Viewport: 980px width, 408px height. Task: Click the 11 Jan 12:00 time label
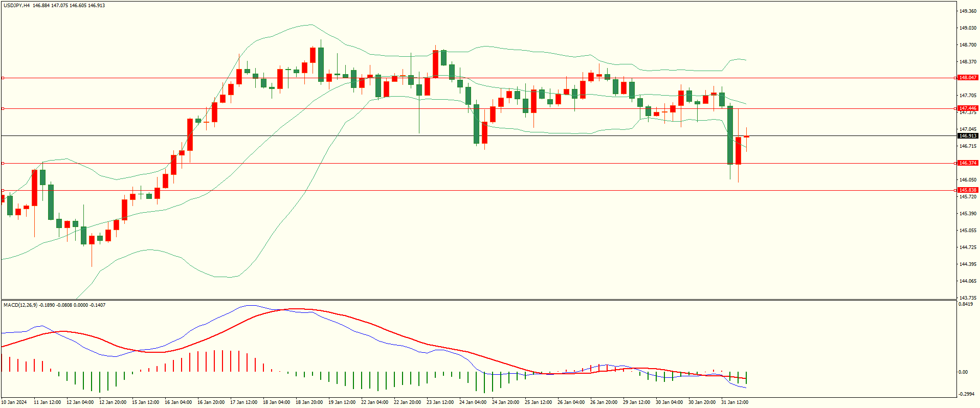47,402
